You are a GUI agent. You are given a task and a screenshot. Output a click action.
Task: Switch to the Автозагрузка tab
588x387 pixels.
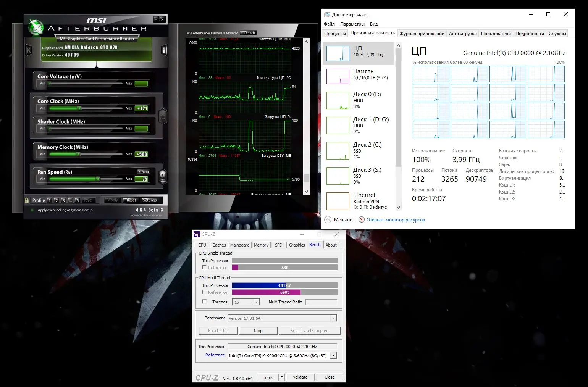pyautogui.click(x=463, y=34)
